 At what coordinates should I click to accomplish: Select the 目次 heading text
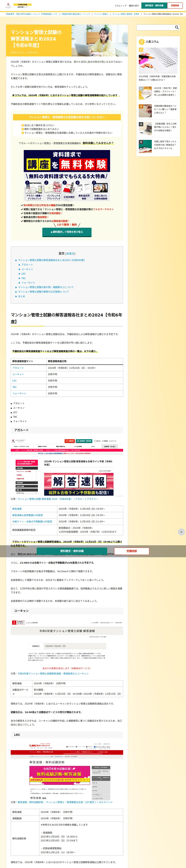[61, 253]
